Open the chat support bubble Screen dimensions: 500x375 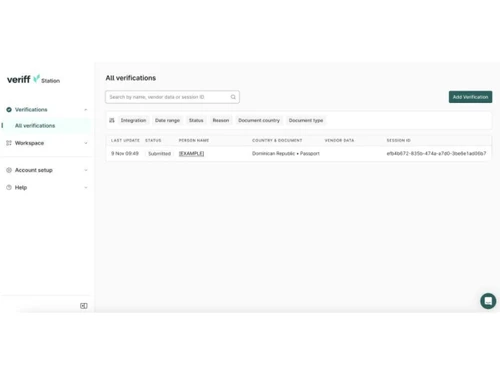point(488,301)
